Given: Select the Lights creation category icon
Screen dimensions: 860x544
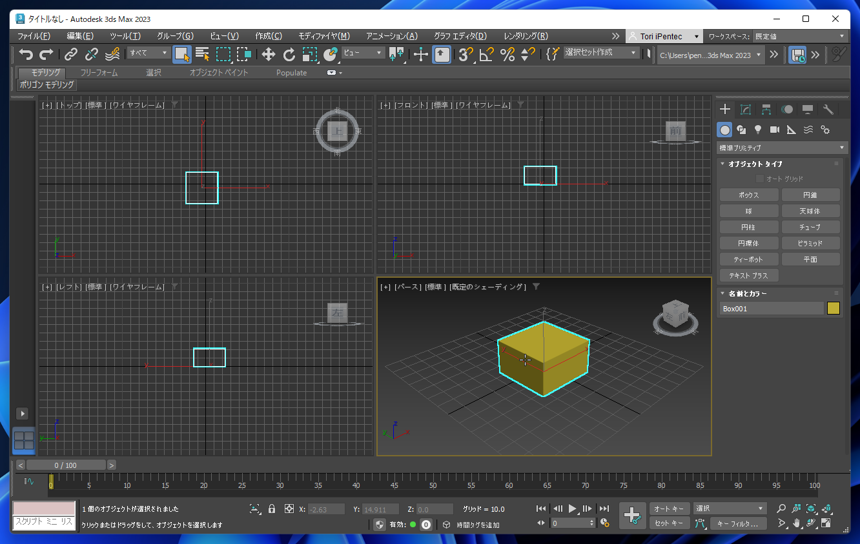Looking at the screenshot, I should (x=758, y=130).
